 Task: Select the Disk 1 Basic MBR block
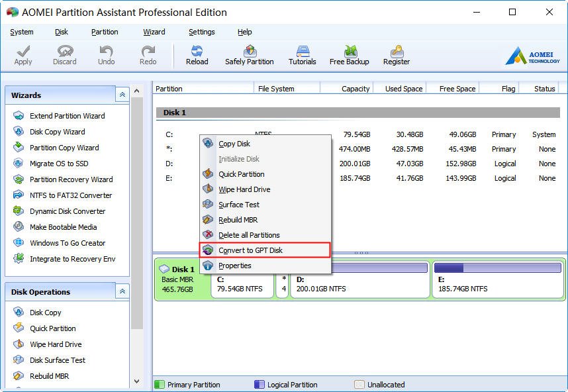click(182, 279)
